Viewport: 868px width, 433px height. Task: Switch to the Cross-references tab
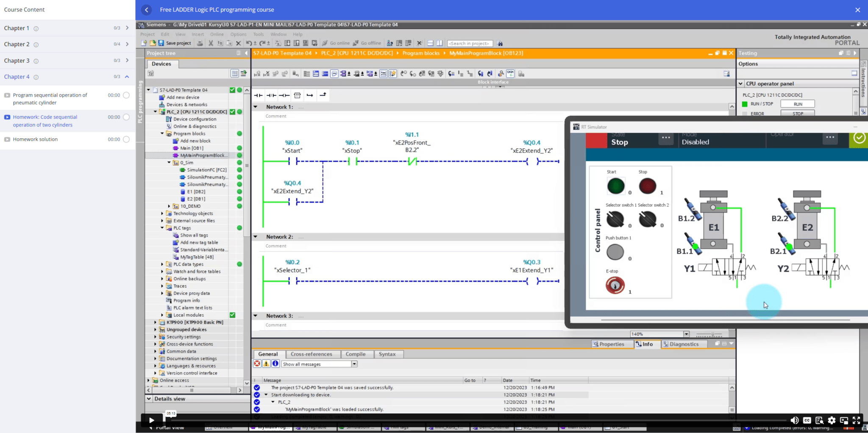(x=312, y=354)
